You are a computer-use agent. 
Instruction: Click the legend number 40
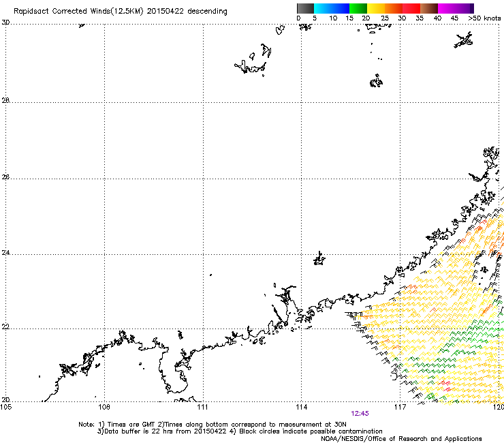click(437, 18)
